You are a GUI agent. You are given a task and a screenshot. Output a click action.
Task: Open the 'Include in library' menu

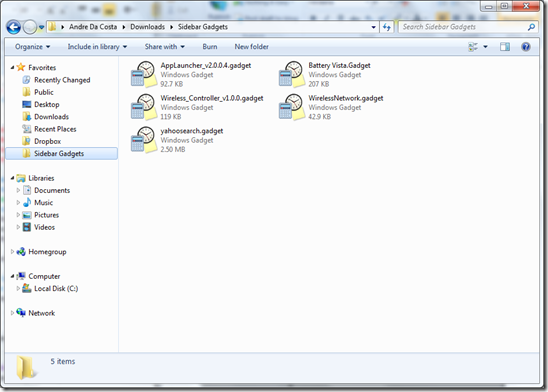tap(97, 47)
